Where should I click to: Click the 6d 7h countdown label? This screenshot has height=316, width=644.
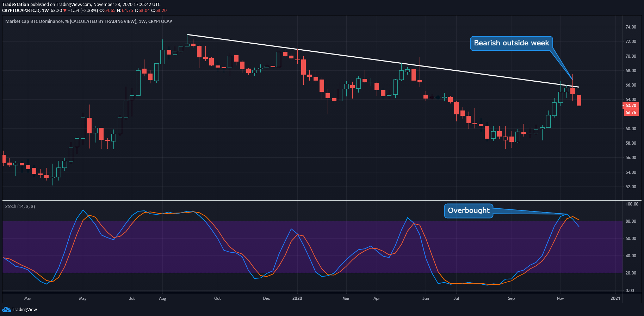(631, 113)
